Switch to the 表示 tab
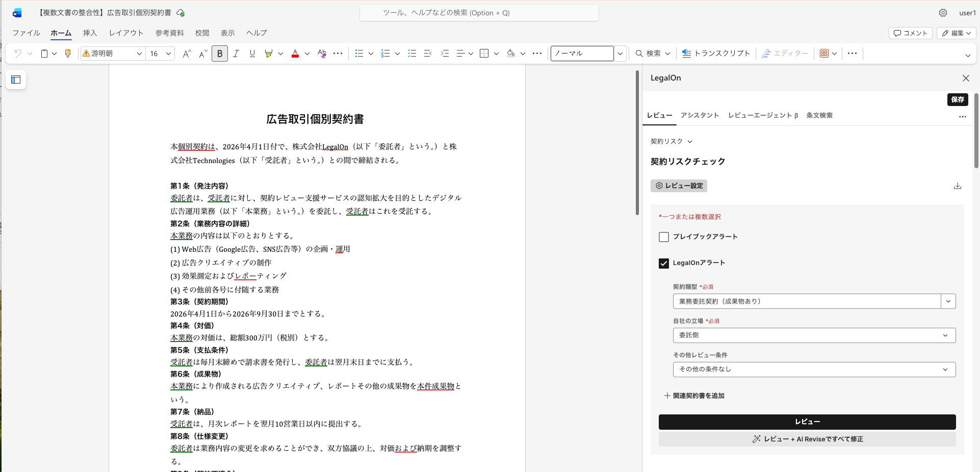 click(x=228, y=33)
